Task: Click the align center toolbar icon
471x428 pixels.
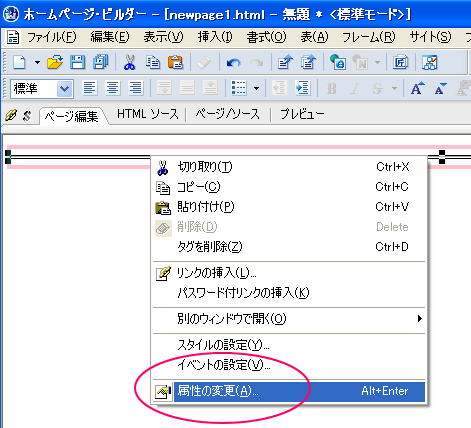Action: pos(113,88)
